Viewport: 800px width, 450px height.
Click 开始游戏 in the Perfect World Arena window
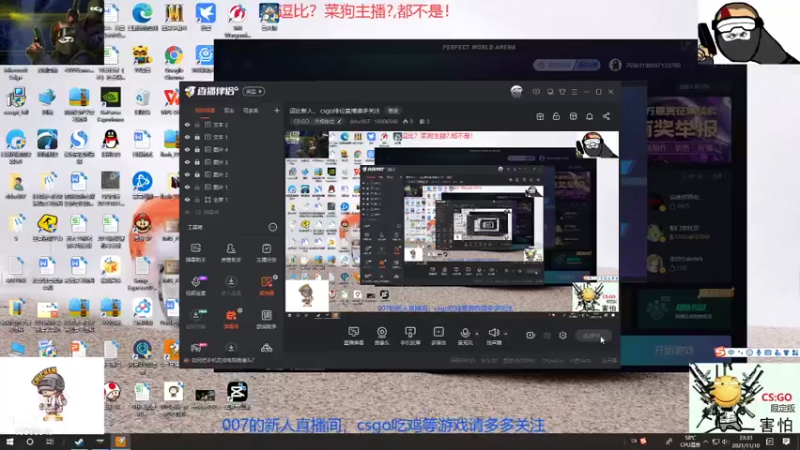(674, 351)
